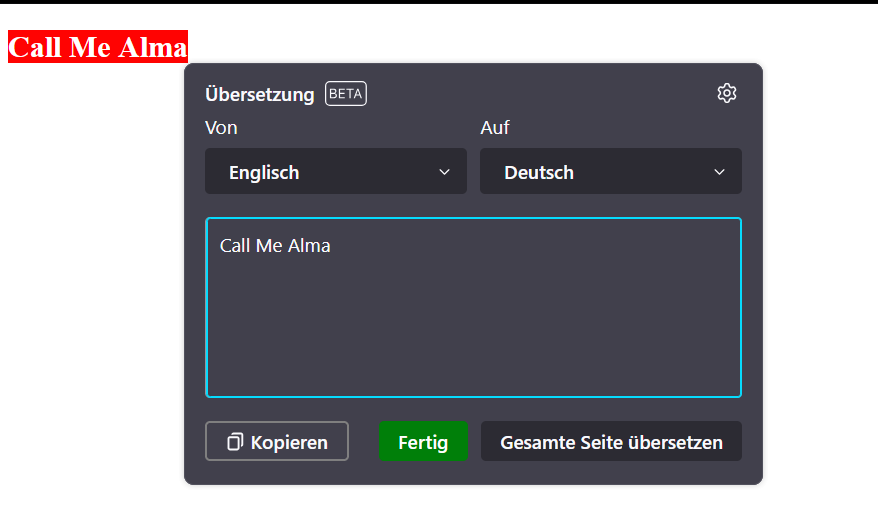Expand the Deutsch dropdown chevron arrow

(720, 172)
